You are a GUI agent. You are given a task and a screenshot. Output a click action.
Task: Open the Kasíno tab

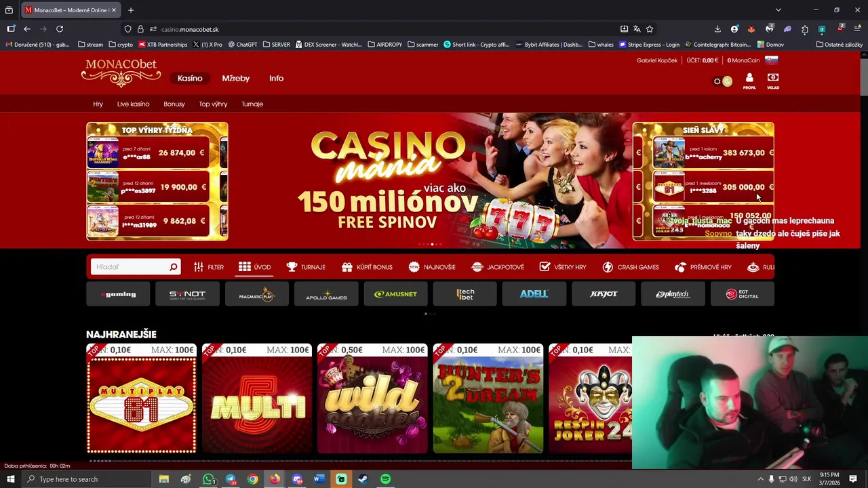[190, 78]
